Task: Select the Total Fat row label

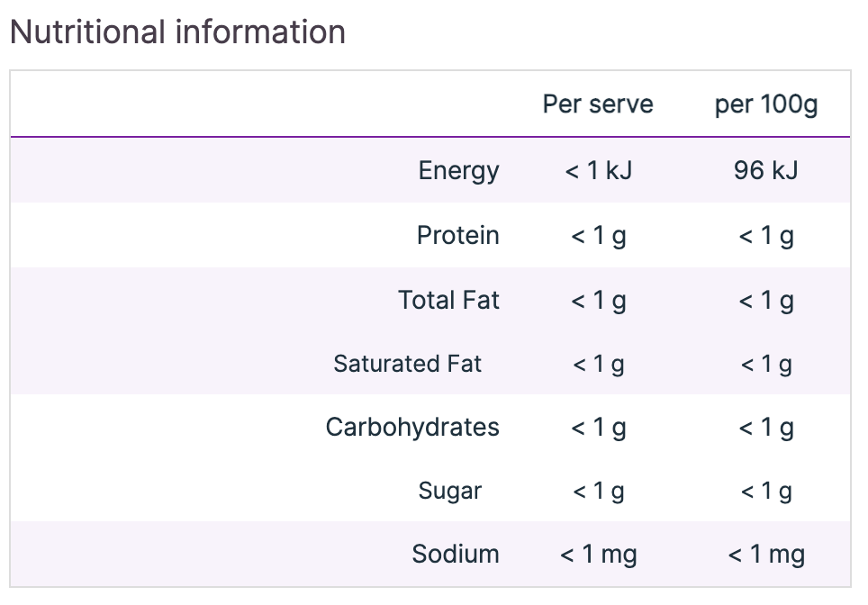Action: tap(448, 300)
